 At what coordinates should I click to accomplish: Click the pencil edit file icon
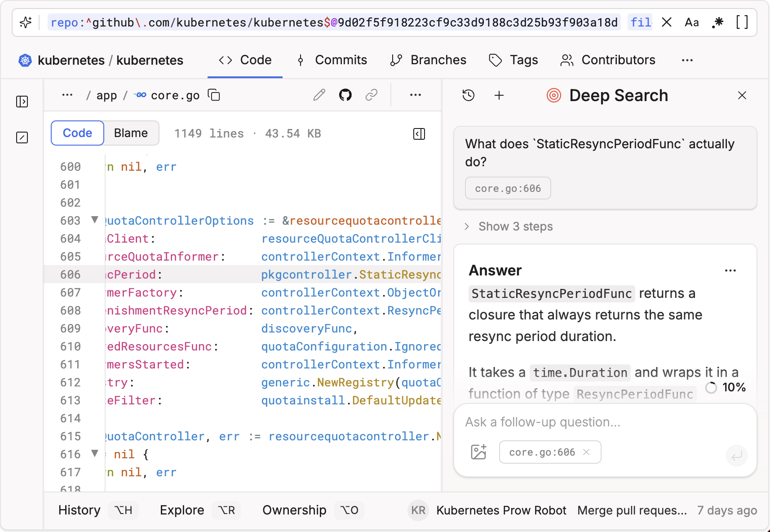click(319, 95)
